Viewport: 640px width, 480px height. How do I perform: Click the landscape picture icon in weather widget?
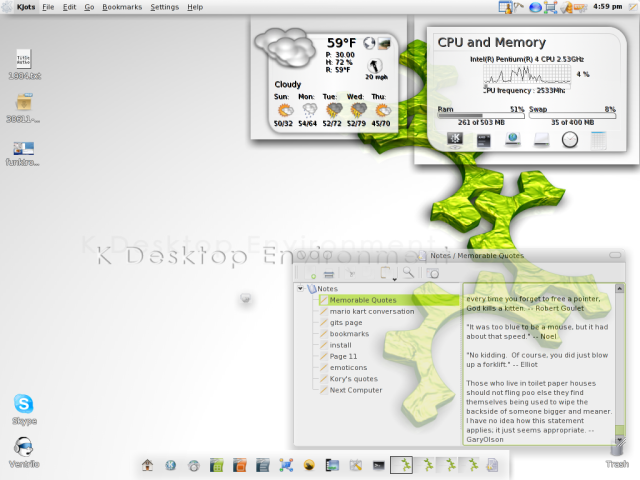pos(384,43)
